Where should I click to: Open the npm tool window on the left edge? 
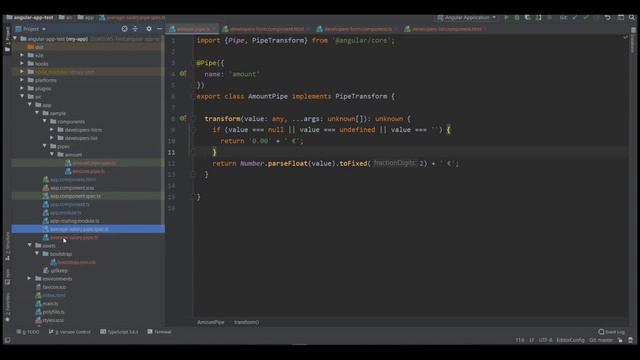tap(7, 276)
